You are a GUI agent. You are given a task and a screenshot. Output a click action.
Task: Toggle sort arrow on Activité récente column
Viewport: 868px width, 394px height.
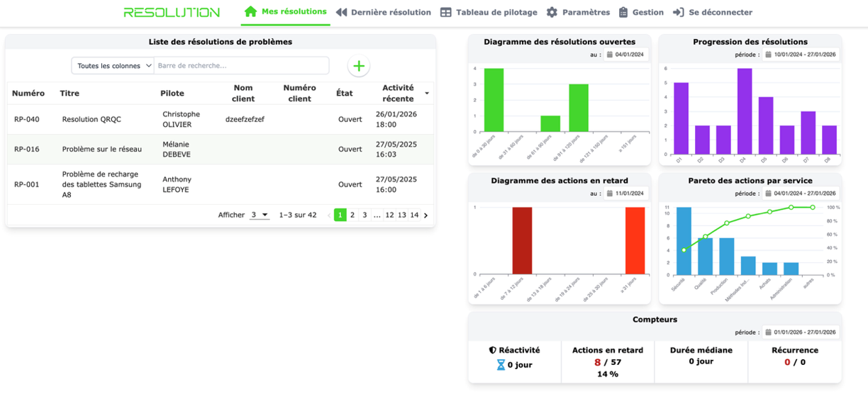tap(427, 94)
